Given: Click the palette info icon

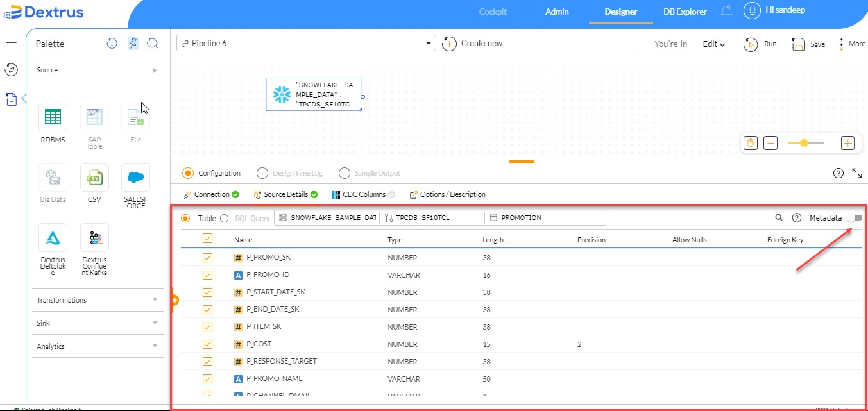Looking at the screenshot, I should pyautogui.click(x=112, y=44).
